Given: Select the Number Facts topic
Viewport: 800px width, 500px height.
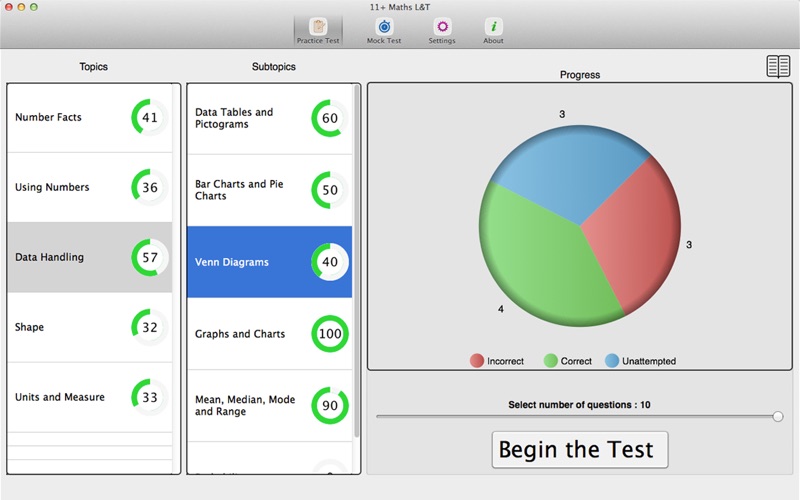Looking at the screenshot, I should [x=90, y=117].
